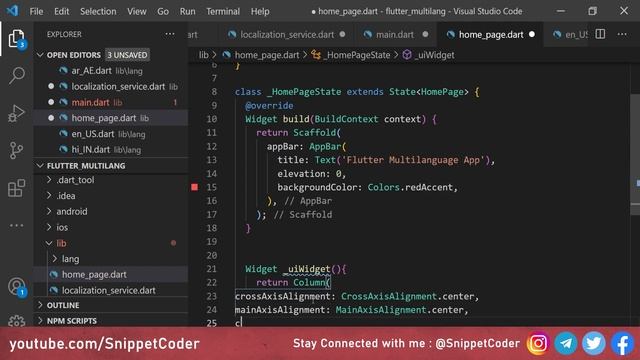Open the Manage gear icon
Image resolution: width=640 pixels, height=360 pixels.
click(16, 321)
